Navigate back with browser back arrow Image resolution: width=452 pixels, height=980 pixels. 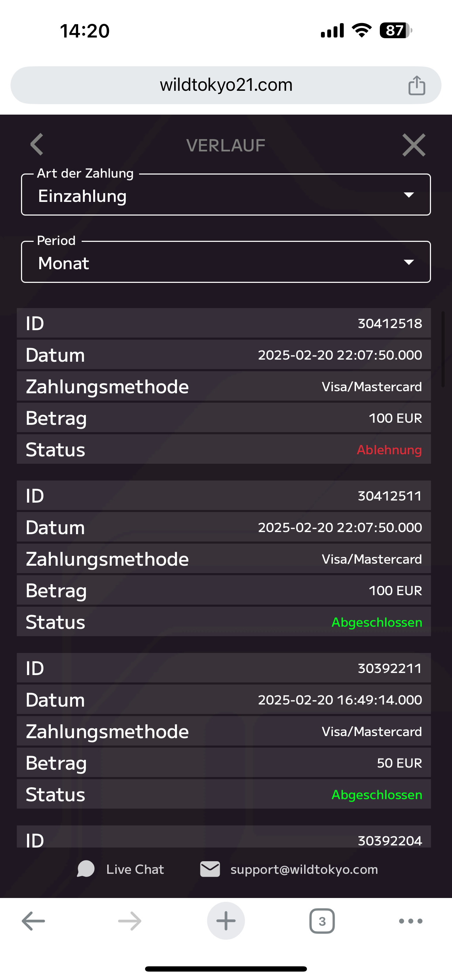pos(34,921)
